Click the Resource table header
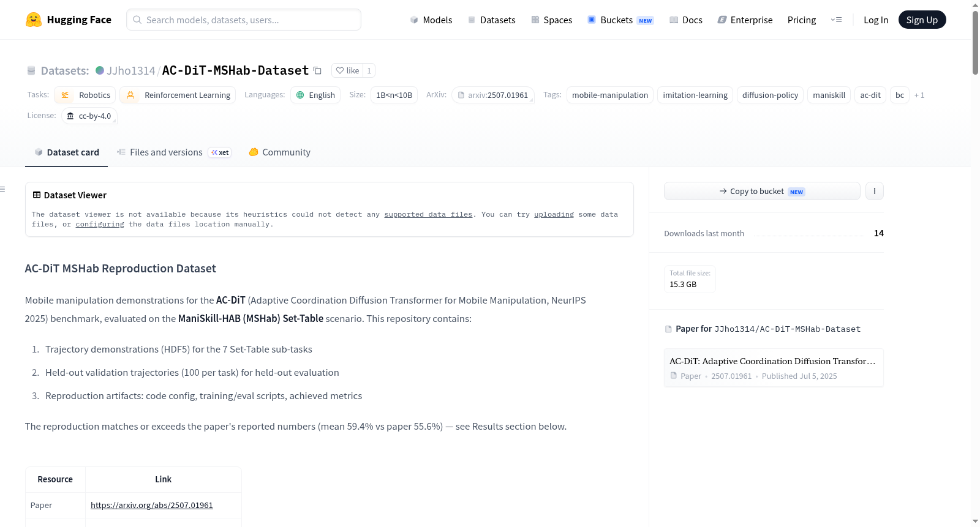The width and height of the screenshot is (980, 527). (55, 479)
